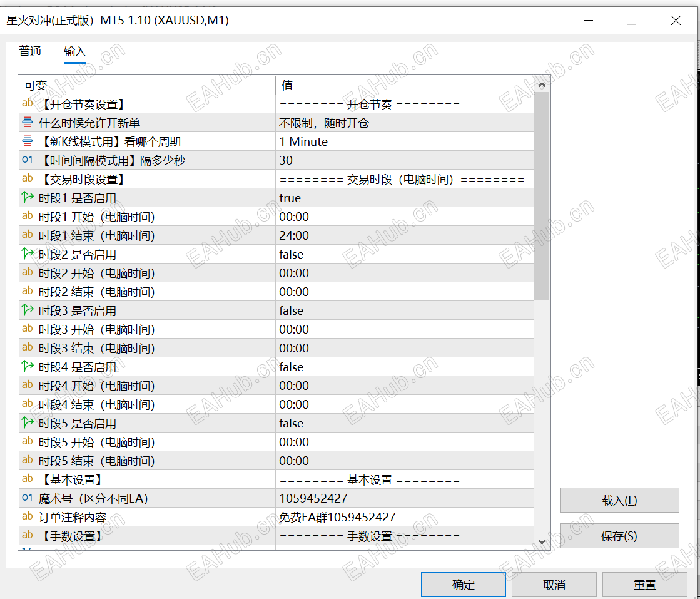The width and height of the screenshot is (700, 599).
Task: Click the scrollbar down arrow
Action: 542,541
